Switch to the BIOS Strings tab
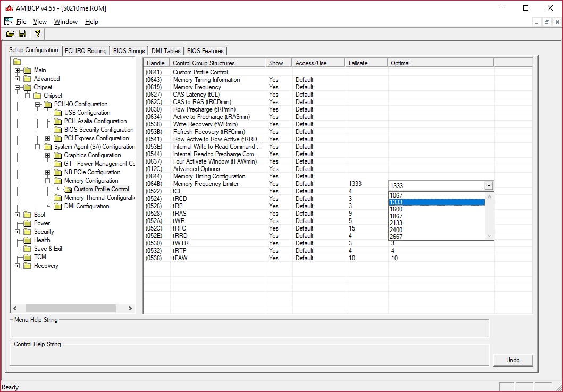The height and width of the screenshot is (392, 563). click(129, 51)
